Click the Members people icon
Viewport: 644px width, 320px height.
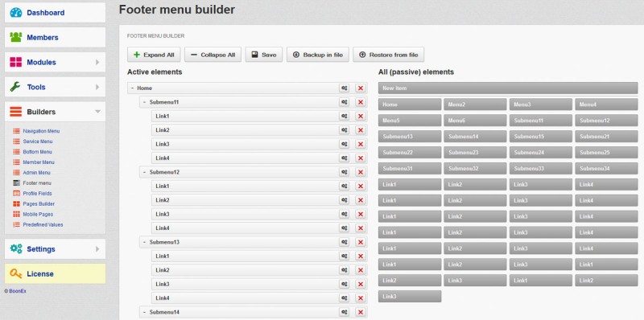coord(16,37)
